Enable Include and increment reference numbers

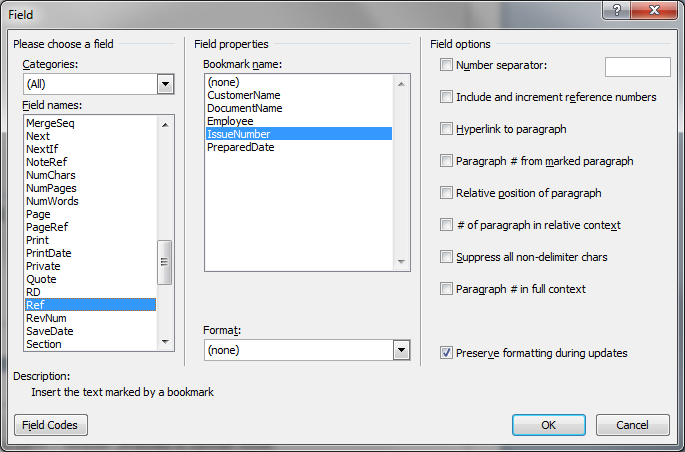pyautogui.click(x=446, y=97)
